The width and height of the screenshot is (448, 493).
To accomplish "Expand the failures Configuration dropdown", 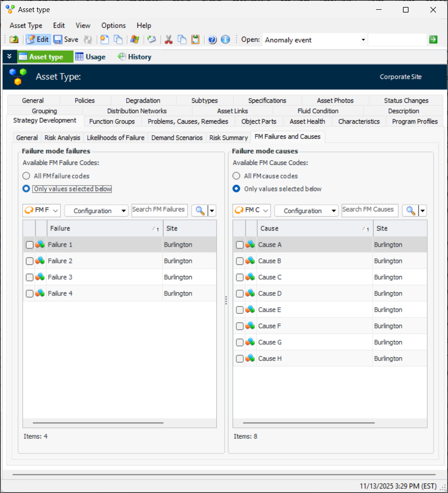I will click(96, 210).
